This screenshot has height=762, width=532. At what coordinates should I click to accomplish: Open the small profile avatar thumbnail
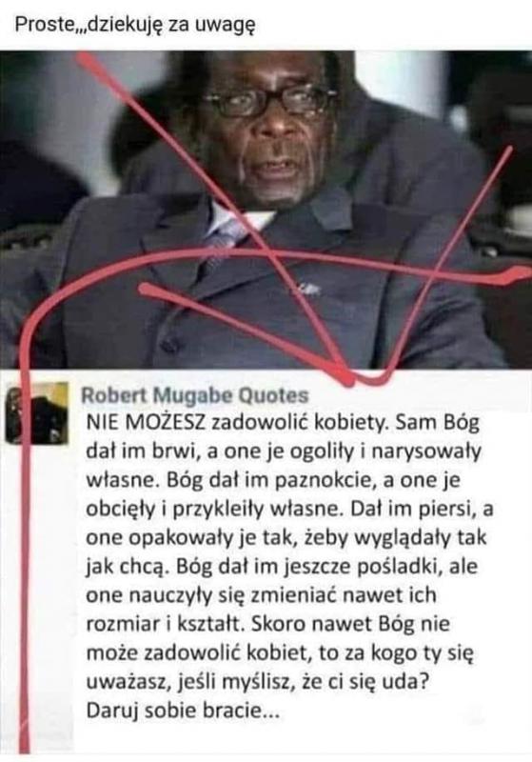click(x=37, y=412)
